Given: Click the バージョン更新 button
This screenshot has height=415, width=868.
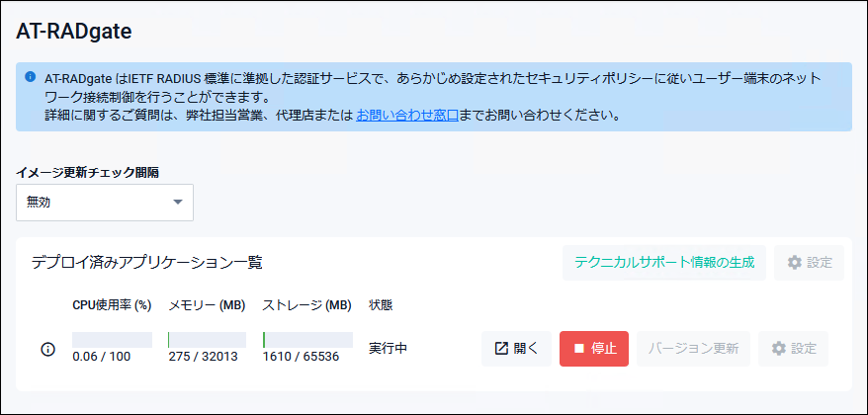Looking at the screenshot, I should [693, 349].
